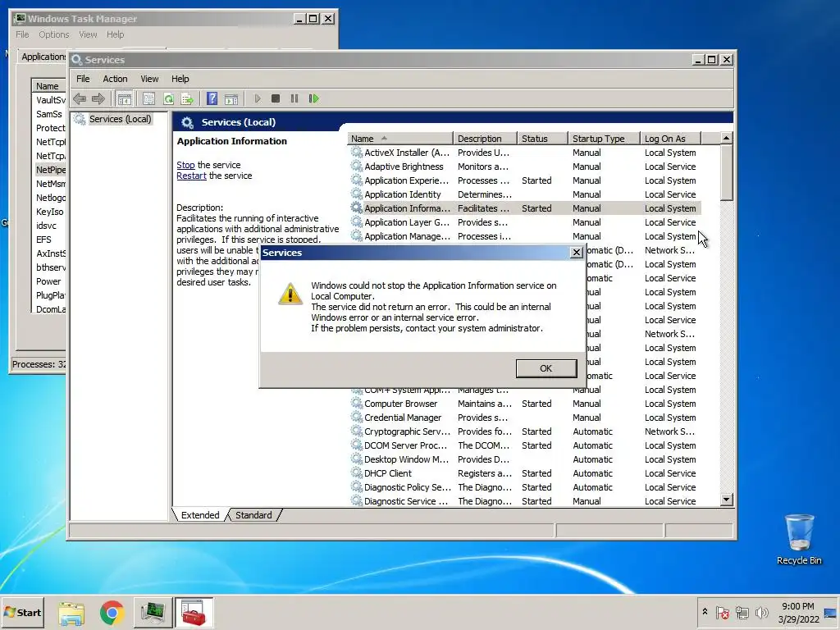Click the Start Service play icon

[x=258, y=98]
